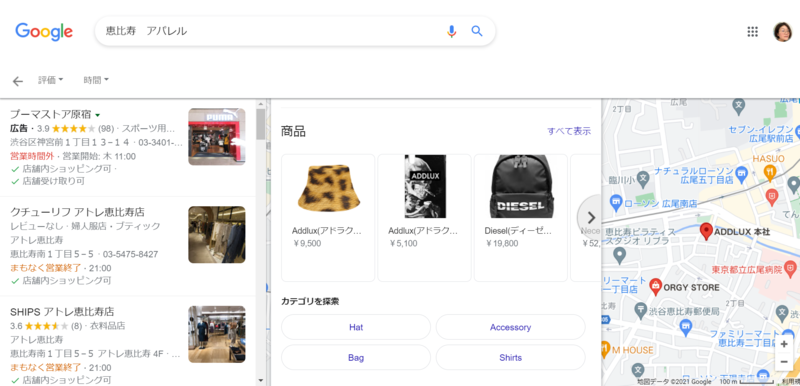
Task: Click the カテゴリを探索 heading
Action: point(310,301)
